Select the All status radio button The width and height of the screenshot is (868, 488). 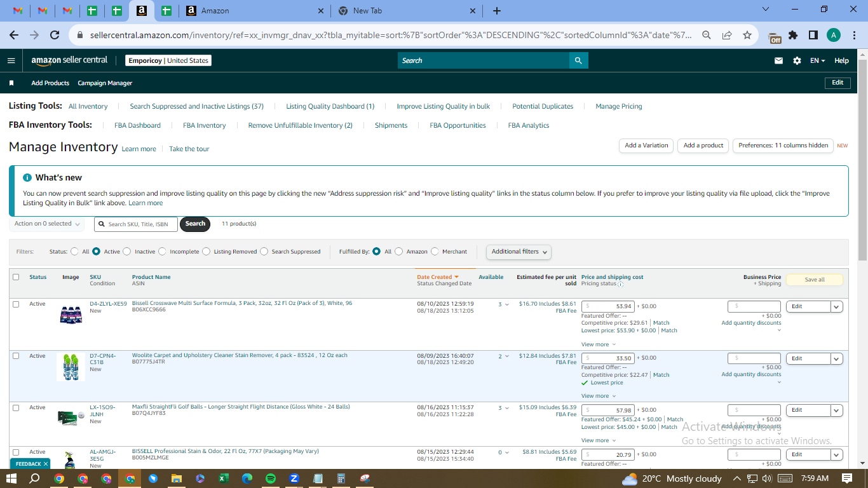pos(74,252)
